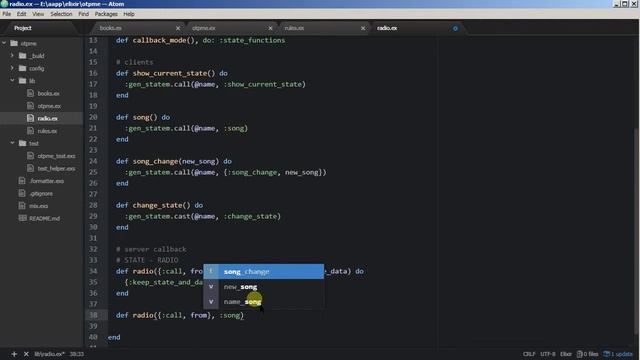Click the mix.exs file icon
This screenshot has width=640, height=360.
(x=22, y=205)
